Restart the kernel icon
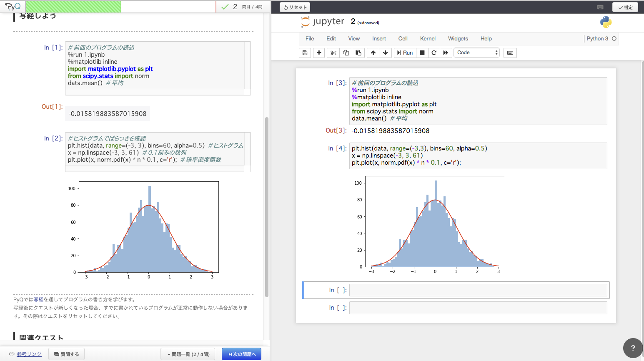 pos(434,53)
